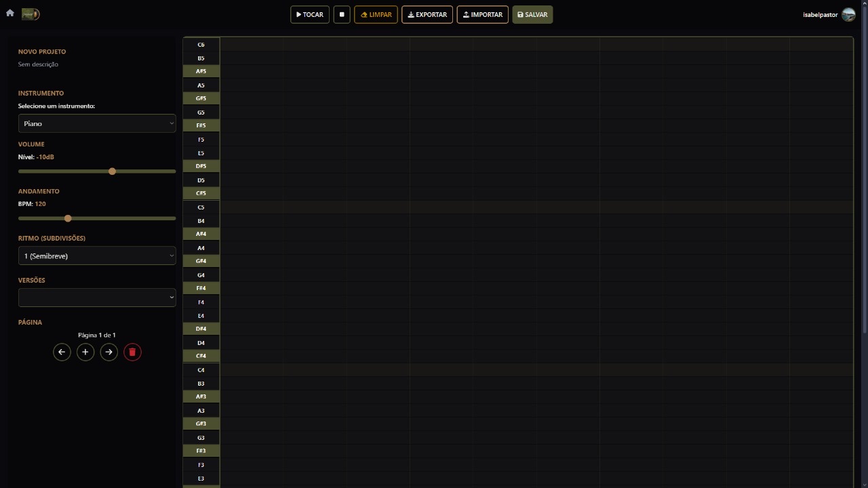Click the home icon in the top-left corner
The width and height of the screenshot is (868, 488).
point(9,12)
